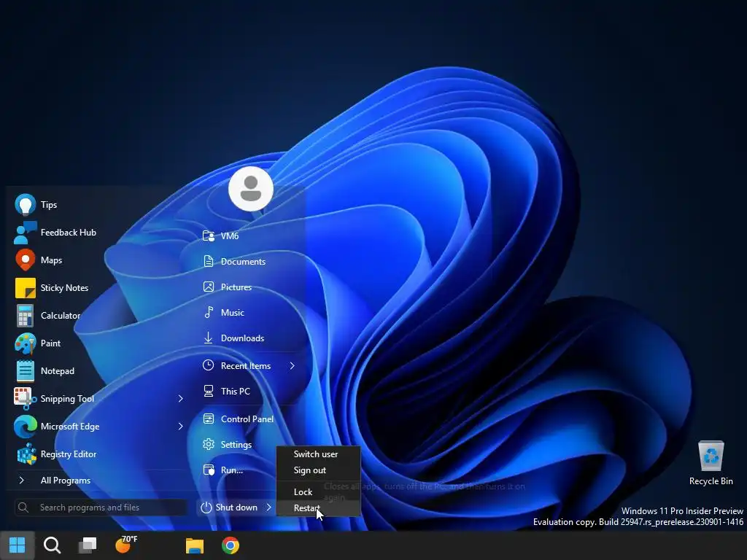
Task: Open the weather widget showing 70°F
Action: 127,545
